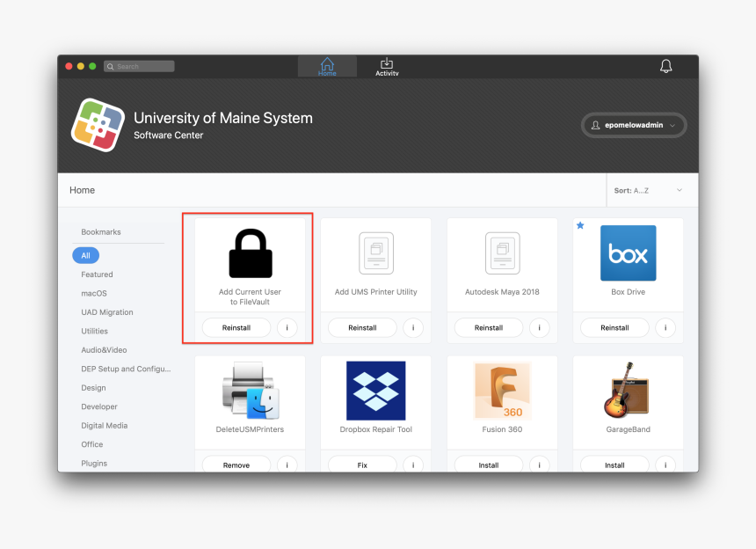Click the Fusion 360 icon
The width and height of the screenshot is (756, 549).
click(503, 391)
